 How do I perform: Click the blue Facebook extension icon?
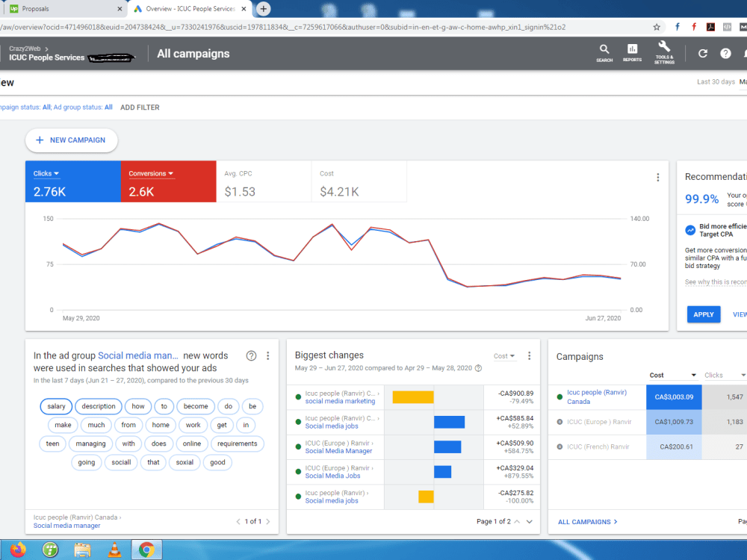pyautogui.click(x=677, y=27)
